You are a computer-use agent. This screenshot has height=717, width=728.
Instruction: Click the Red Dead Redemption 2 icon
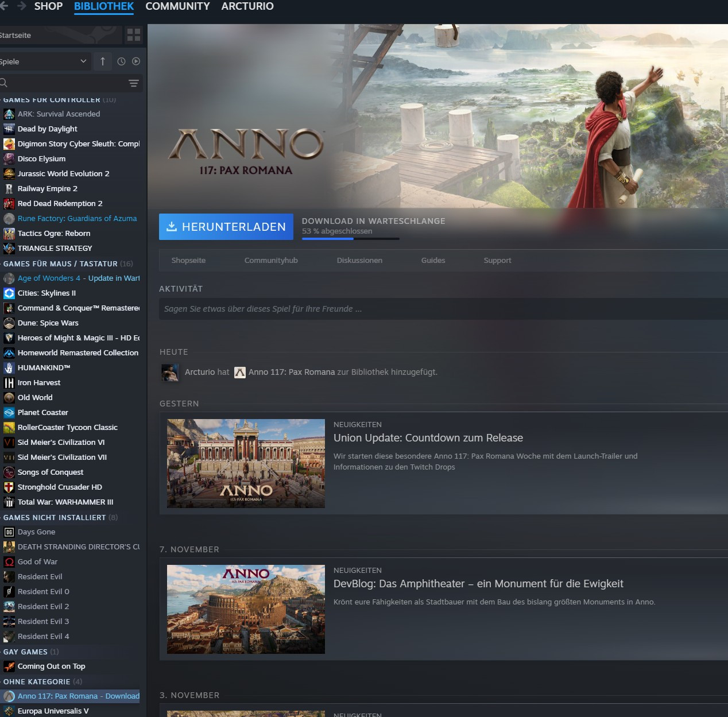(9, 204)
